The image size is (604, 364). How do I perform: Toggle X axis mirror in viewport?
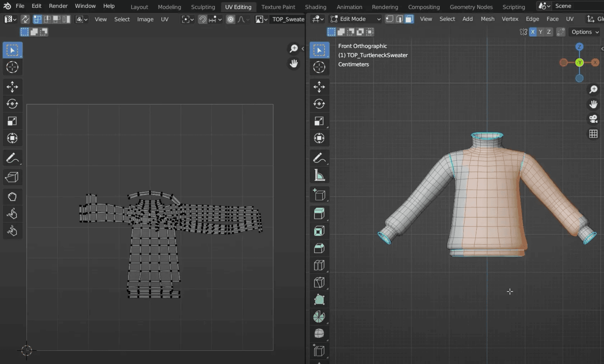tap(533, 32)
